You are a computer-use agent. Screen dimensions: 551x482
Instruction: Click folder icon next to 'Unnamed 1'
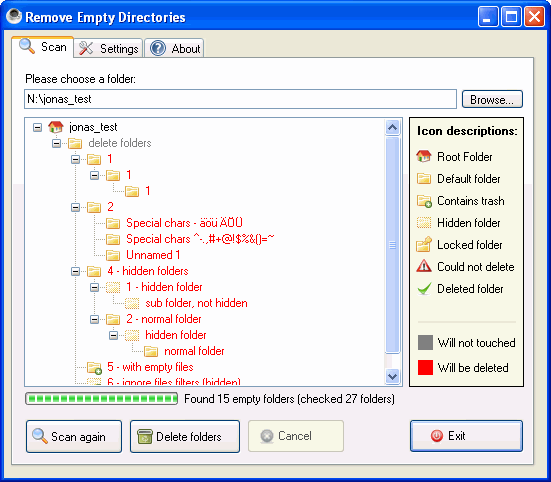point(113,255)
